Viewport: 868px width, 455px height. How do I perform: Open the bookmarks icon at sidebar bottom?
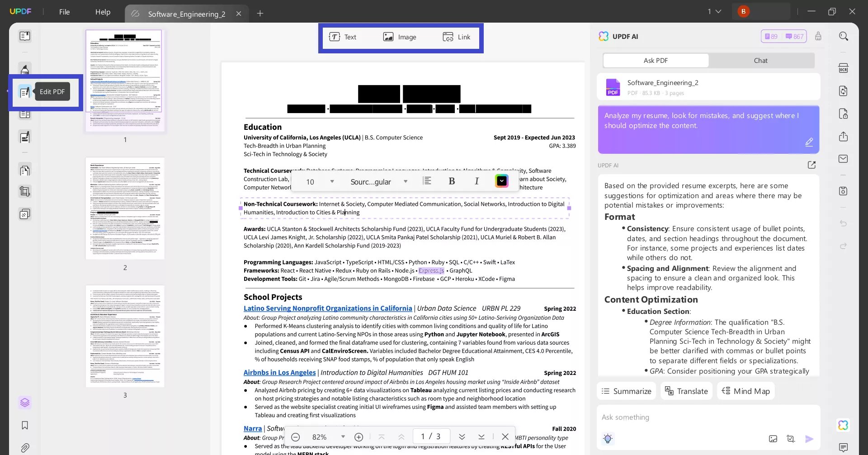coord(25,425)
